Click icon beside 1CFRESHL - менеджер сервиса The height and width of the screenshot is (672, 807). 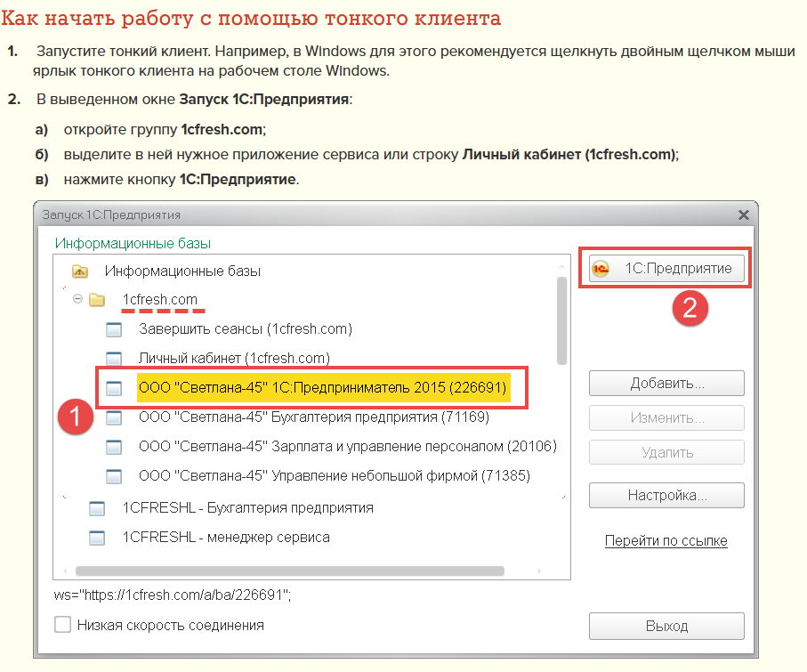point(97,538)
